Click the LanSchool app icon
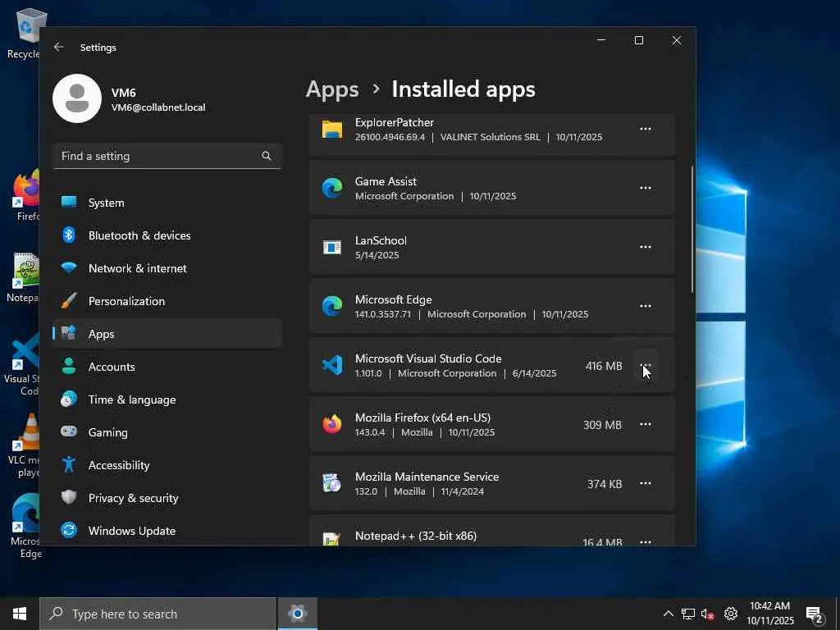Screen dimensions: 840x630 pos(332,247)
